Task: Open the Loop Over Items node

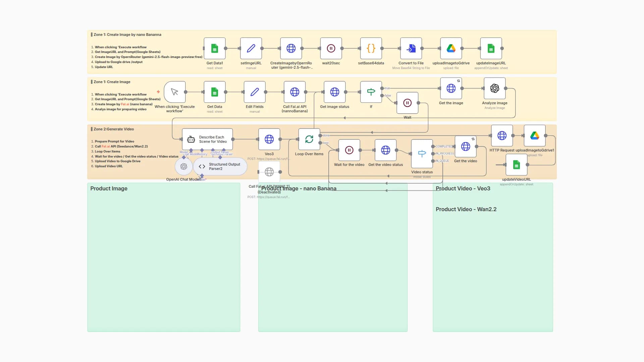Action: (x=309, y=139)
